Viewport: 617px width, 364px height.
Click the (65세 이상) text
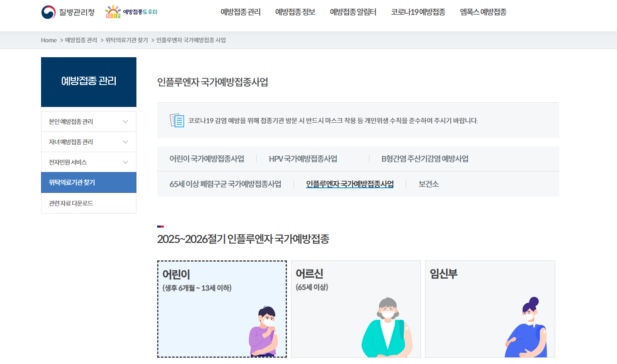[x=312, y=287]
